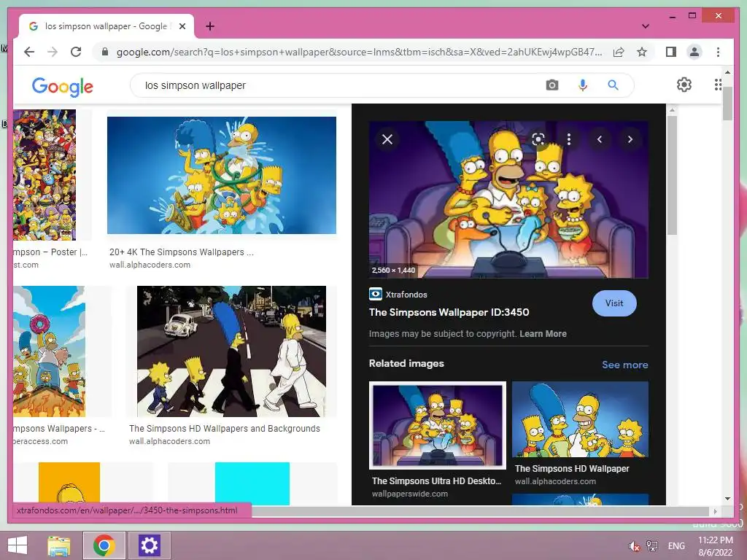Open Google quick settings gear
This screenshot has height=560, width=747.
(x=684, y=85)
